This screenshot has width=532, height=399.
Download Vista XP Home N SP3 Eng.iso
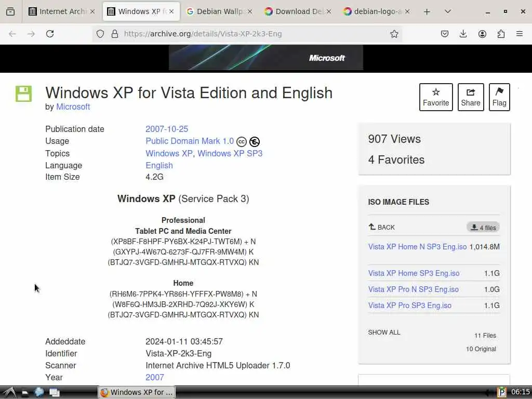click(417, 247)
